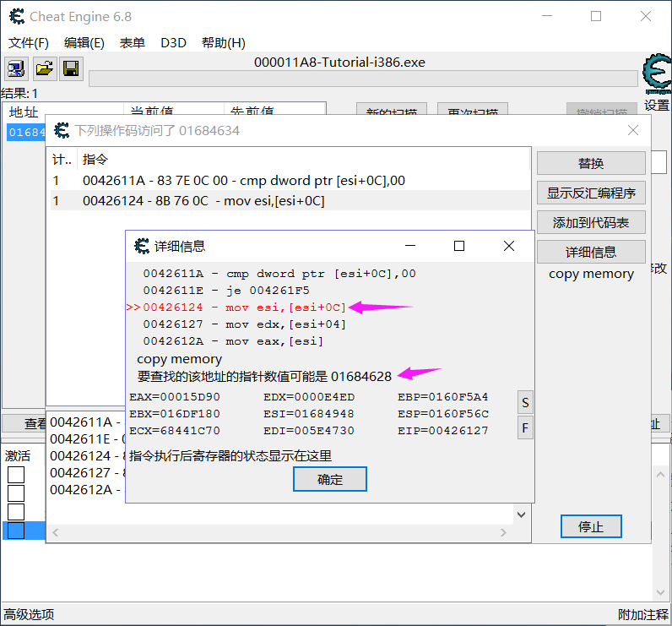
Task: Click the EBP=0160F5A4 register value
Action: (443, 397)
